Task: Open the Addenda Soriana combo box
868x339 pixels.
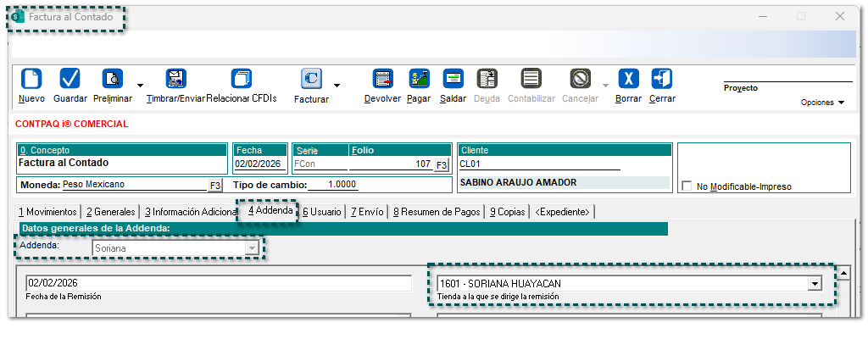Action: [176, 248]
